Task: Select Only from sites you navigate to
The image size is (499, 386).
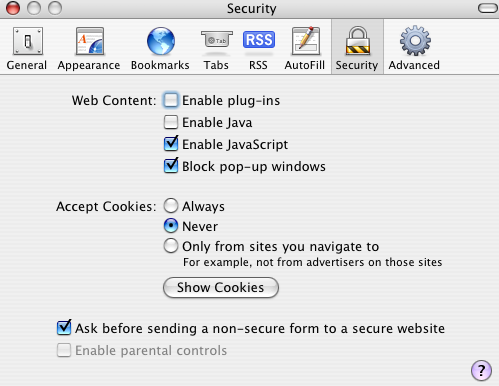Action: (171, 246)
